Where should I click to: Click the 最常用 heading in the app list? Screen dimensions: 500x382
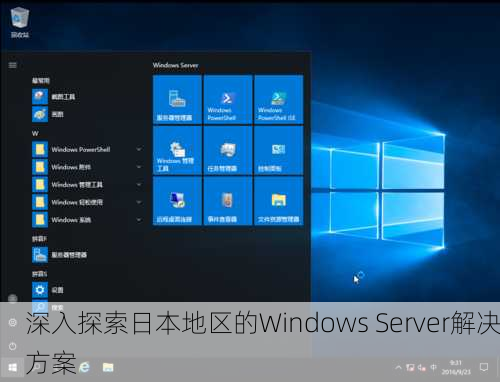[x=41, y=80]
